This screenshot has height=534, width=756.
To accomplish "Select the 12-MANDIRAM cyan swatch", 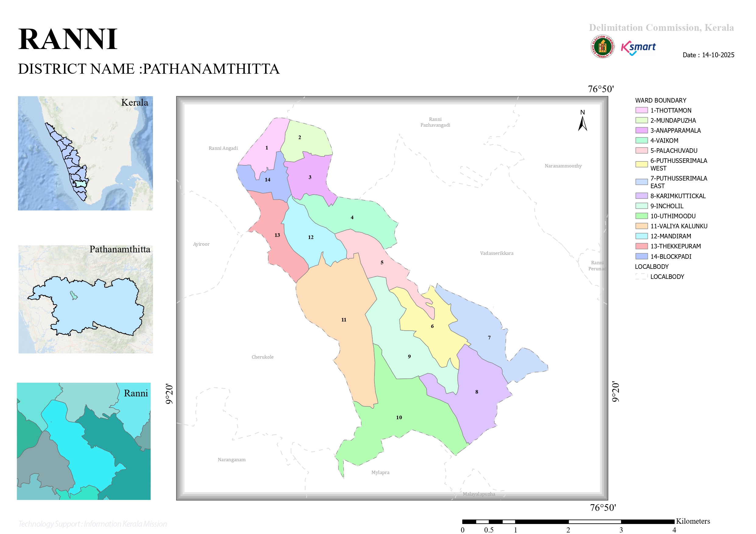I will point(641,236).
